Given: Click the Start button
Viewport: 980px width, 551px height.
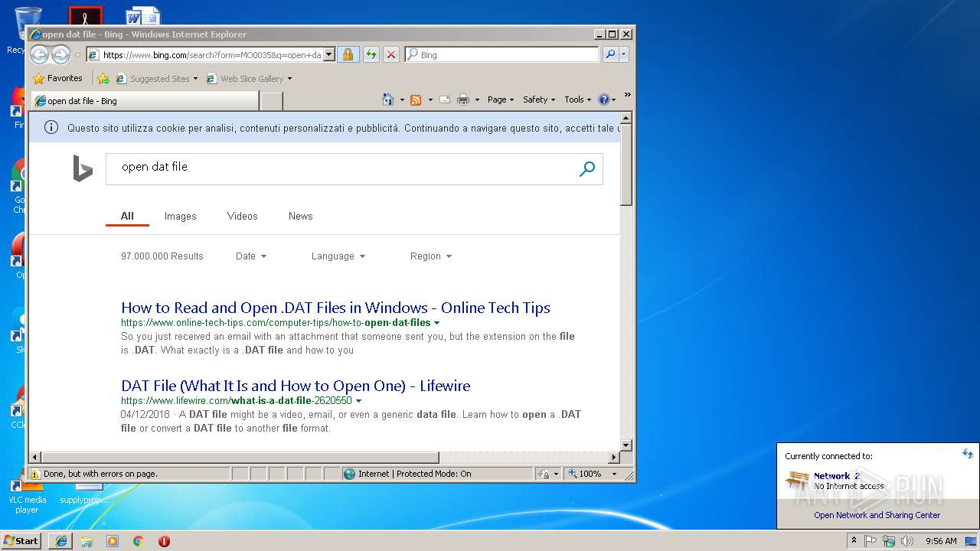Looking at the screenshot, I should click(21, 541).
